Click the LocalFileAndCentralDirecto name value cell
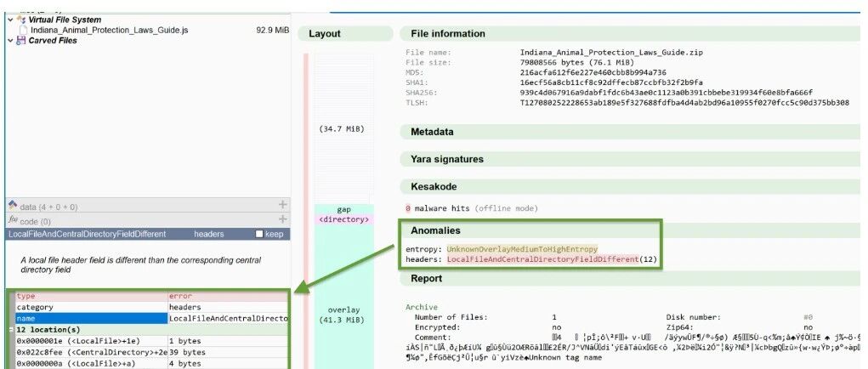The height and width of the screenshot is (369, 868). [228, 318]
